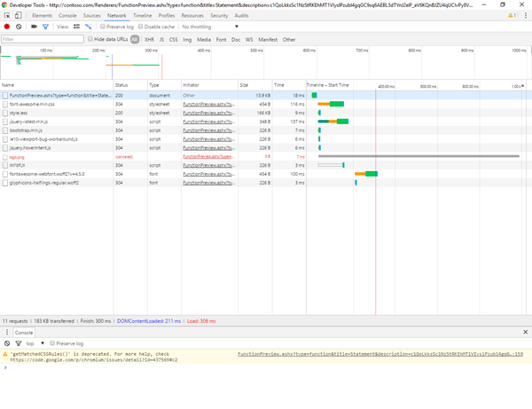The width and height of the screenshot is (532, 409).
Task: Click in the network Filter text field
Action: click(x=43, y=39)
